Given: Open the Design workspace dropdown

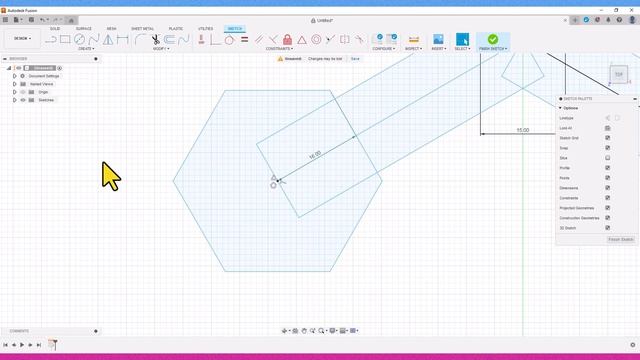Looking at the screenshot, I should (x=22, y=38).
